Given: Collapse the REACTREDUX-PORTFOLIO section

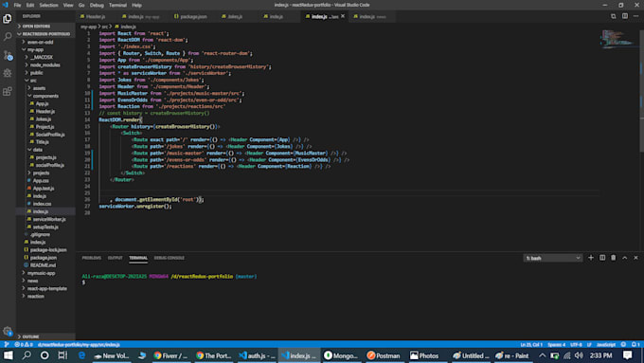Looking at the screenshot, I should pyautogui.click(x=45, y=34).
